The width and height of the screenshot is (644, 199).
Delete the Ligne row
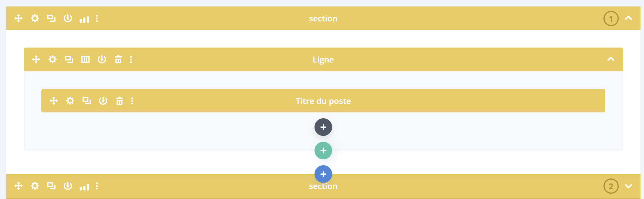pos(118,60)
